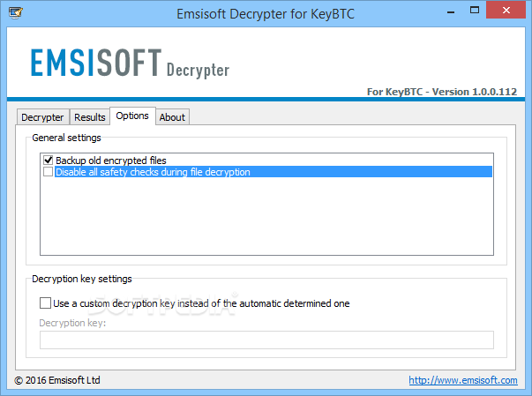The image size is (532, 396).
Task: Tick Use a custom decryption key checkbox
Action: click(x=45, y=303)
